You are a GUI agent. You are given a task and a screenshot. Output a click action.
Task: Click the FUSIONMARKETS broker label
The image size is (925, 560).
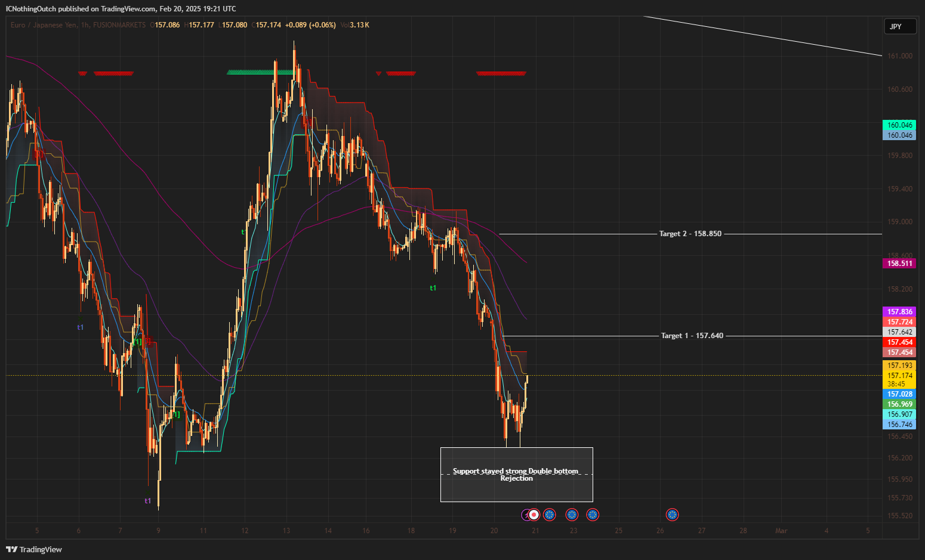[x=119, y=25]
